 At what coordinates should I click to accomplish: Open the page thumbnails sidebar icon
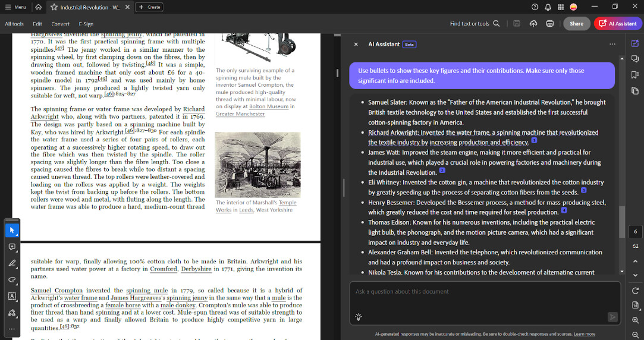(x=635, y=90)
